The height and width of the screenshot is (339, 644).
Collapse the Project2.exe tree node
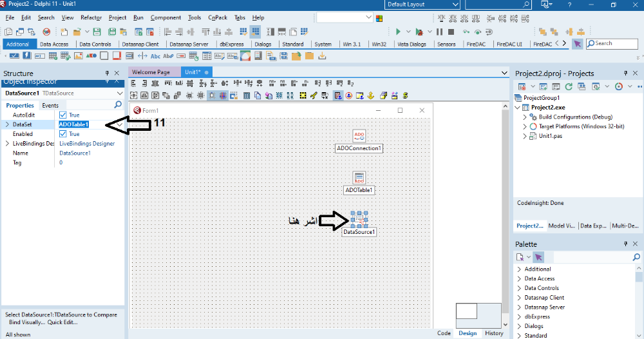tap(517, 107)
